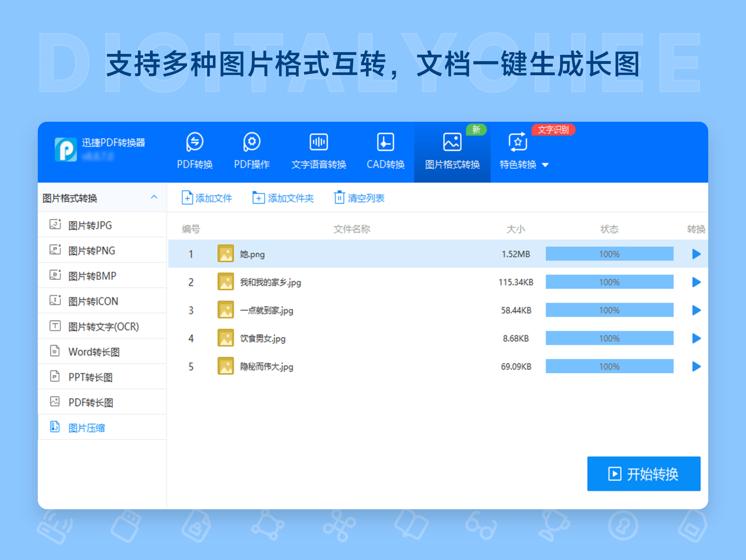Screen dimensions: 746x560
Task: Select 图片压缩 in the sidebar
Action: pos(87,427)
